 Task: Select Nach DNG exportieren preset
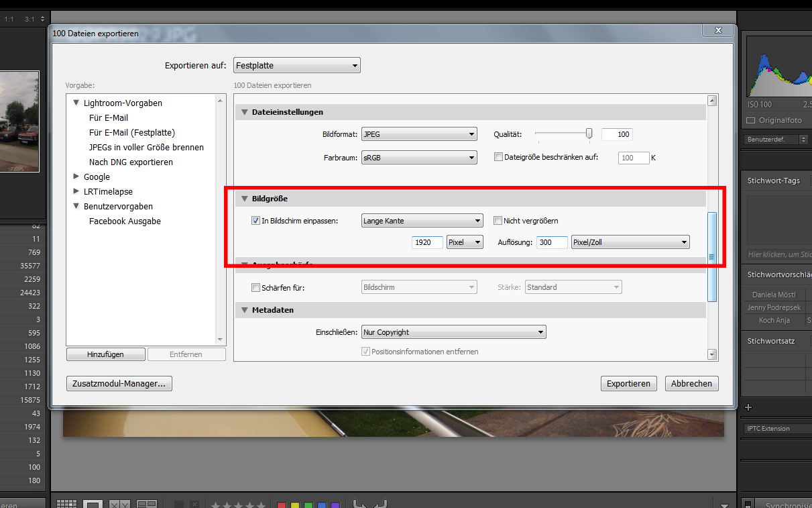click(131, 162)
